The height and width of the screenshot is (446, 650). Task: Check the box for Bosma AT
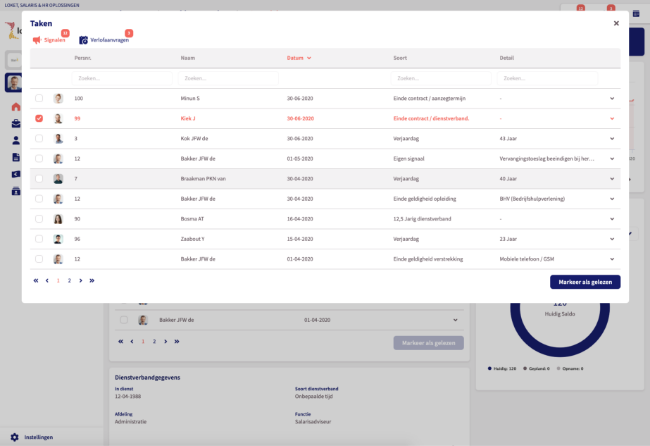(39, 219)
